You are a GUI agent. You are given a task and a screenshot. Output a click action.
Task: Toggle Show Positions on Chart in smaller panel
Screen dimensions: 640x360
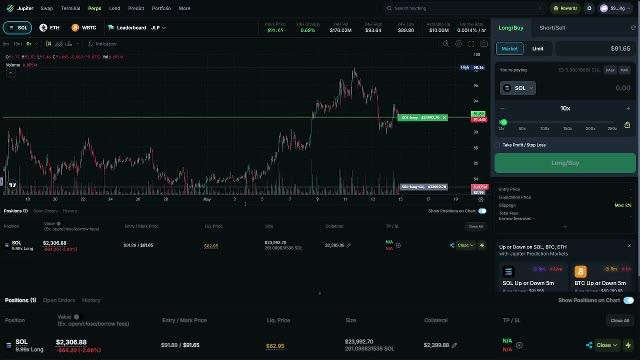482,211
